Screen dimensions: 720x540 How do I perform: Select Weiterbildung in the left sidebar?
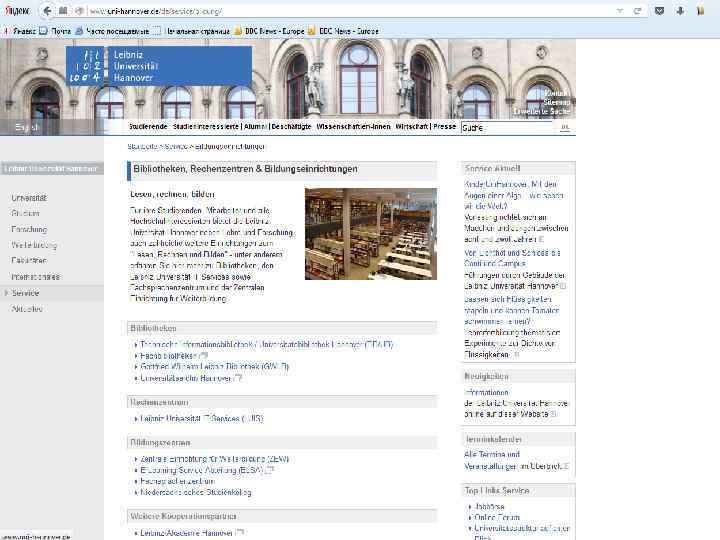tap(34, 245)
